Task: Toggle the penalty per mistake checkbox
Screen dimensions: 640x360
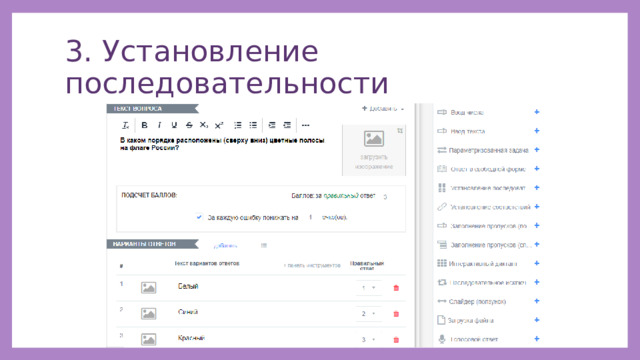Action: (x=199, y=217)
